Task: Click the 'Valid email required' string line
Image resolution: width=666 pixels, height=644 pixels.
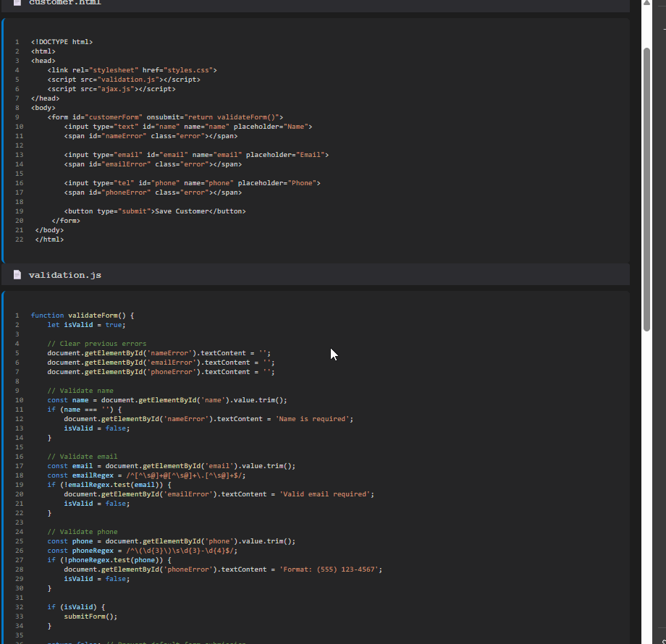Action: (219, 494)
